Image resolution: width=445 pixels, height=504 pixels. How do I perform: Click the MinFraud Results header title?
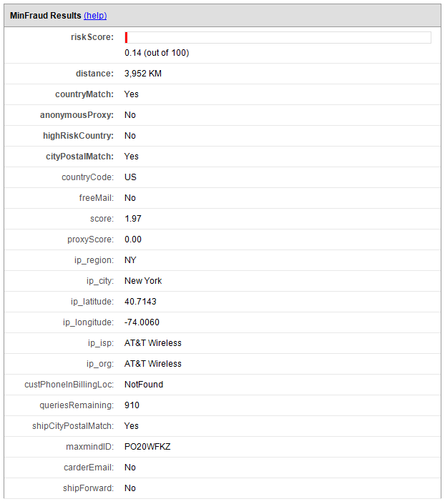coord(45,15)
